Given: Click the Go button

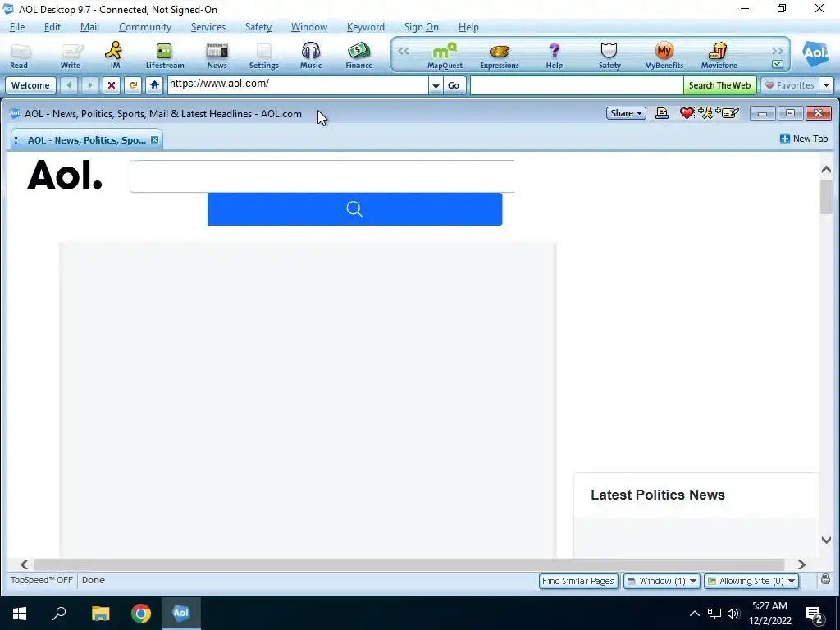Looking at the screenshot, I should 453,85.
